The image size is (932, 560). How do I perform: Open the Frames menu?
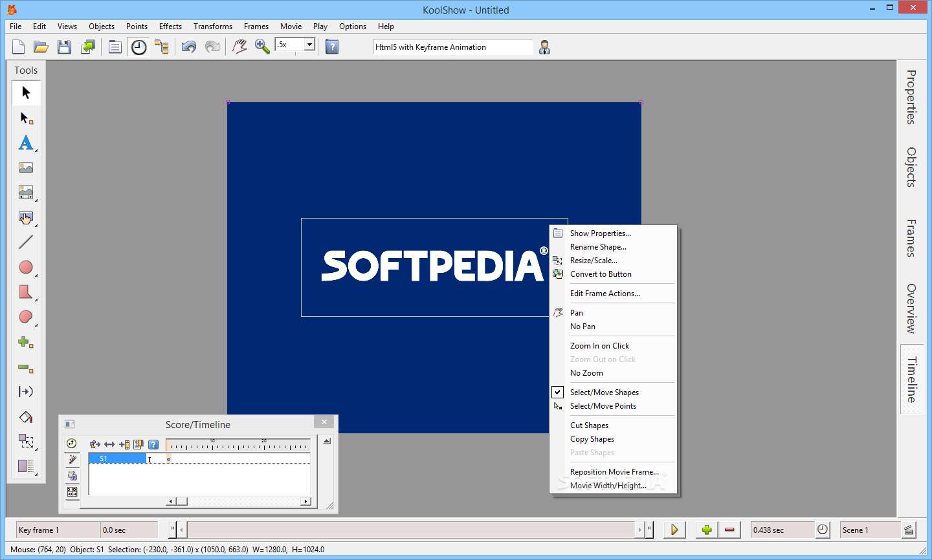(x=256, y=27)
